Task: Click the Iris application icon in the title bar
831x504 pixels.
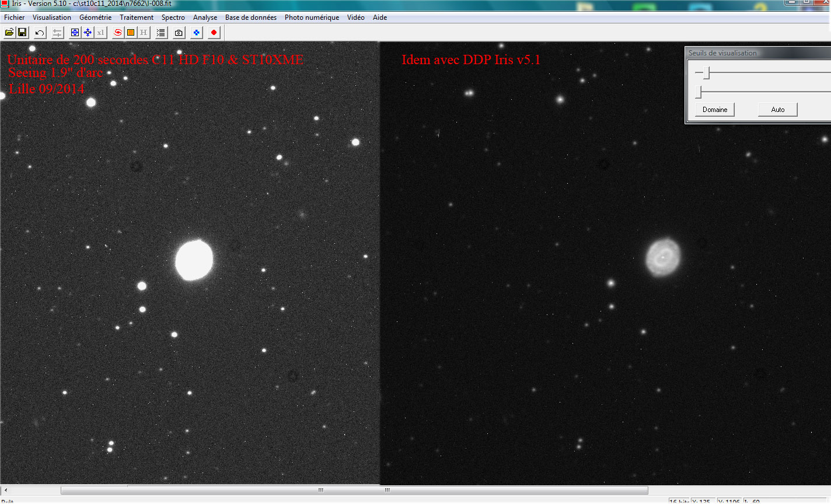Action: click(x=5, y=3)
